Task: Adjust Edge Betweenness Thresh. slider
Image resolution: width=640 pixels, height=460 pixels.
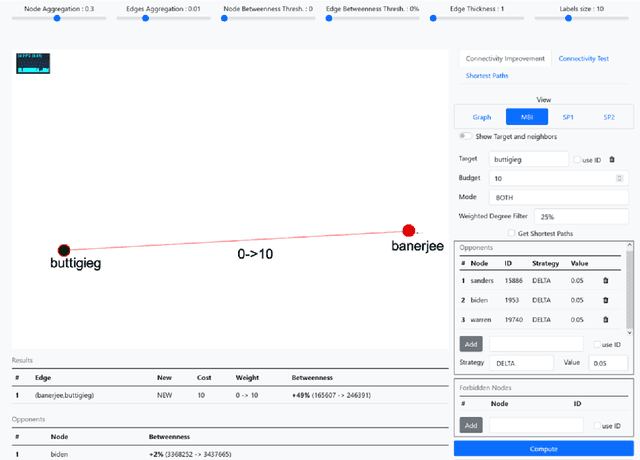Action: (x=372, y=18)
